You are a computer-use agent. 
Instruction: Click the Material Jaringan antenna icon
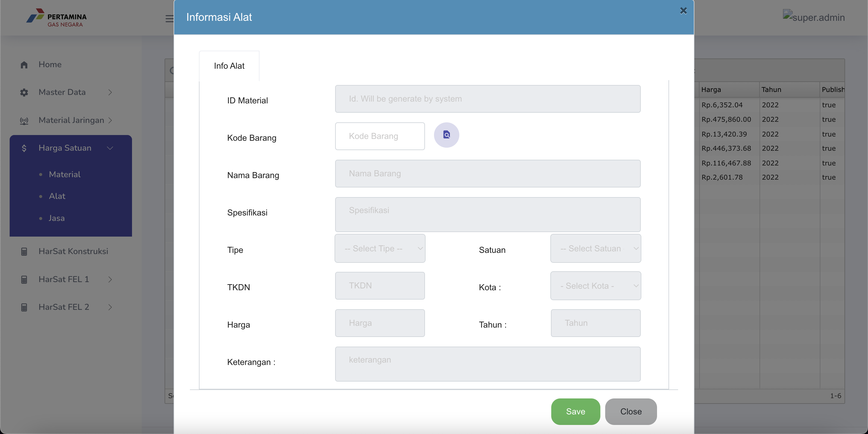(x=24, y=120)
